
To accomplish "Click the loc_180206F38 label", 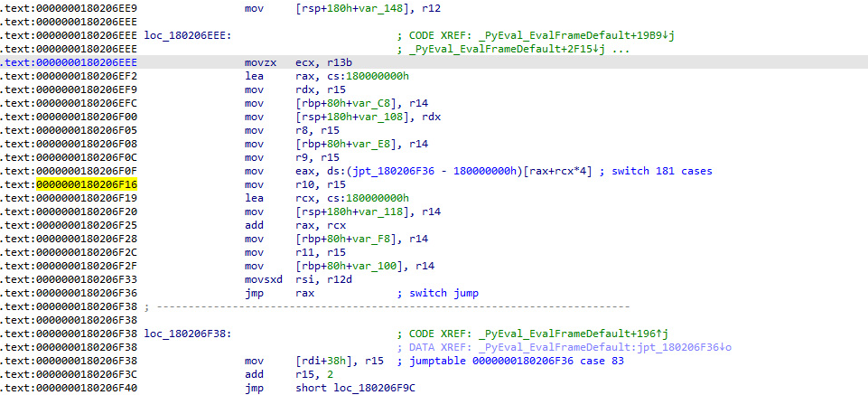I will [187, 334].
